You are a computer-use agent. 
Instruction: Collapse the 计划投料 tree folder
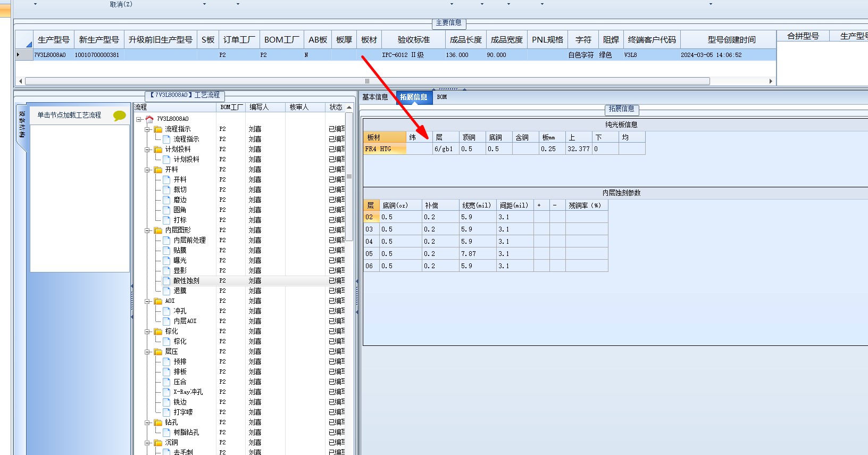pos(147,150)
